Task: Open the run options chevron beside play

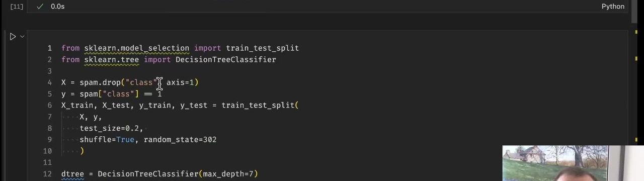Action: tap(22, 37)
